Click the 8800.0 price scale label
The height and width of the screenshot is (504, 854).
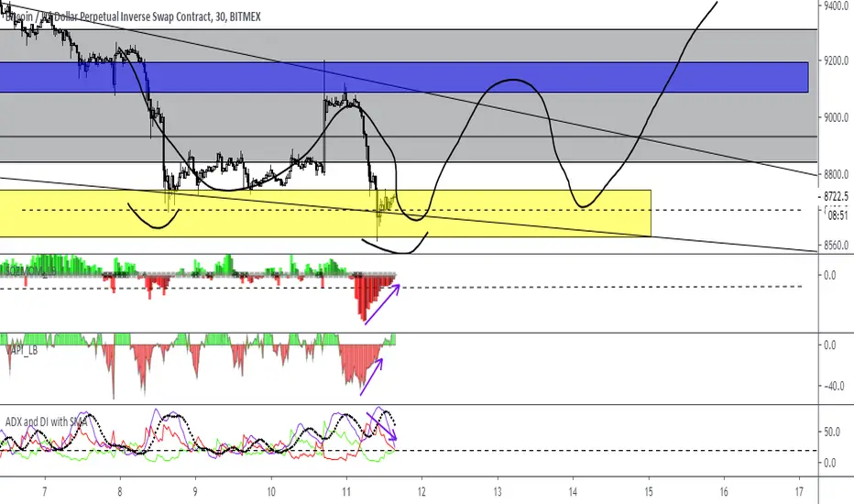(836, 175)
